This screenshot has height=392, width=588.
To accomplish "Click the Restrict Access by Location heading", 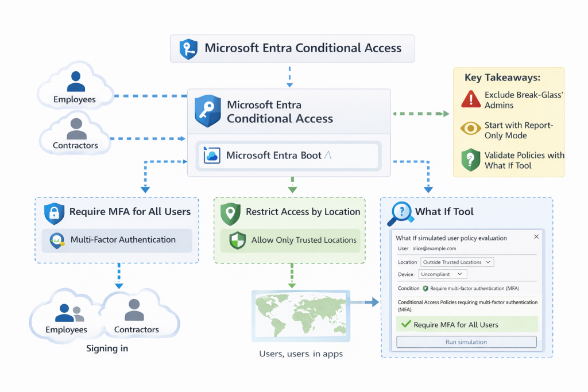I will (303, 212).
